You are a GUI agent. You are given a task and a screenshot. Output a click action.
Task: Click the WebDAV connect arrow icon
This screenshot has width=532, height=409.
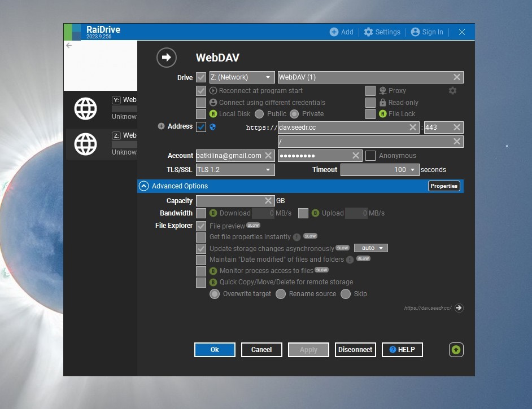tap(167, 58)
